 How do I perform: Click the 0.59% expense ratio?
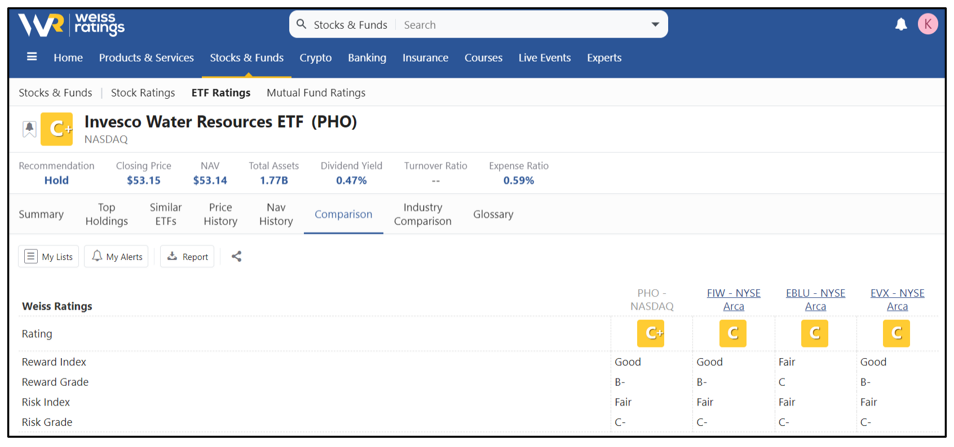519,181
